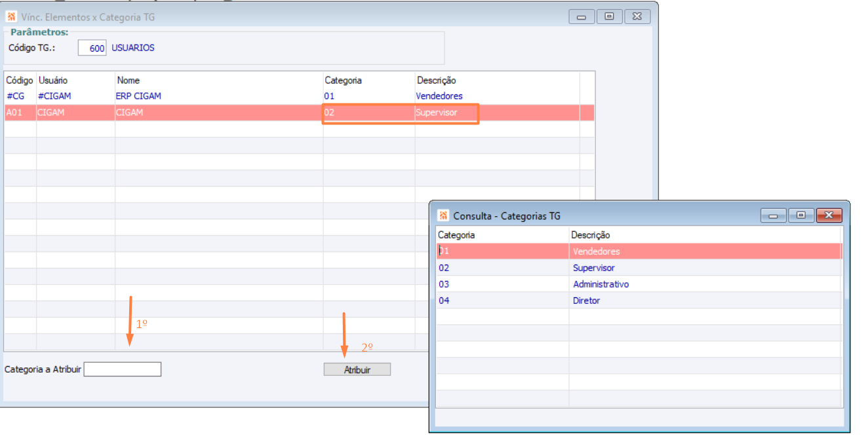The image size is (868, 444).
Task: Click the app icon in Consulta window title bar
Action: 444,215
